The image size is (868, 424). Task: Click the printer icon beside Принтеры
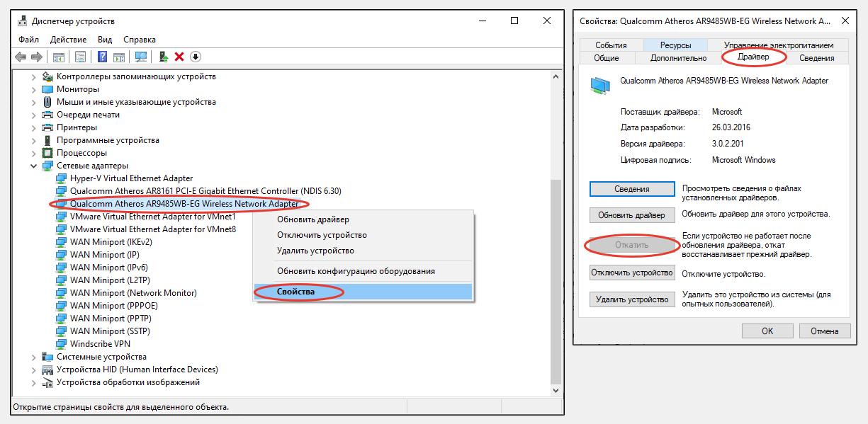coord(47,127)
